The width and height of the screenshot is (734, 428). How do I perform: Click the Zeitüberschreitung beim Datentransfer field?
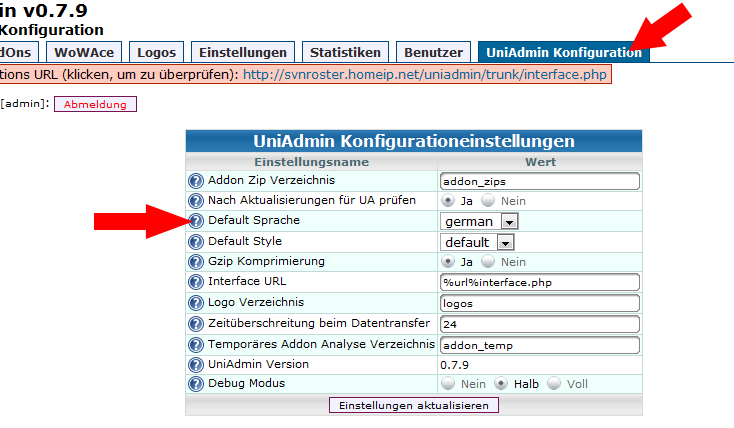538,324
